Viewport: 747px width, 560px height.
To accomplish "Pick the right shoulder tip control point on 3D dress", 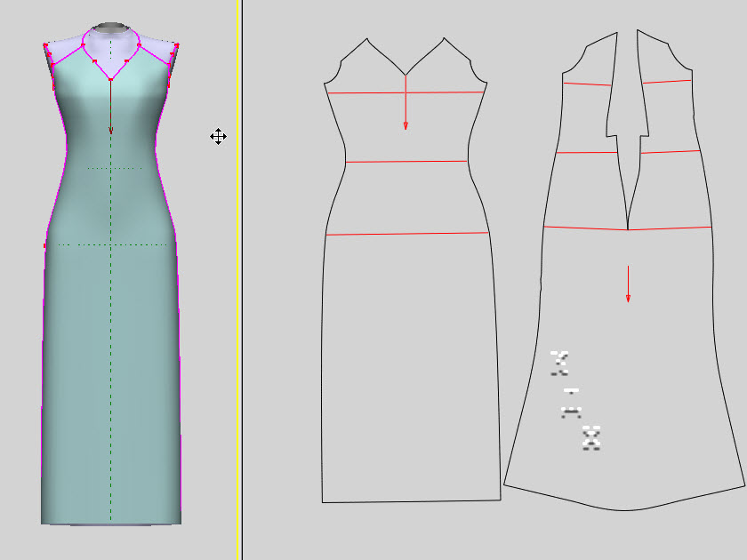I will tap(177, 45).
